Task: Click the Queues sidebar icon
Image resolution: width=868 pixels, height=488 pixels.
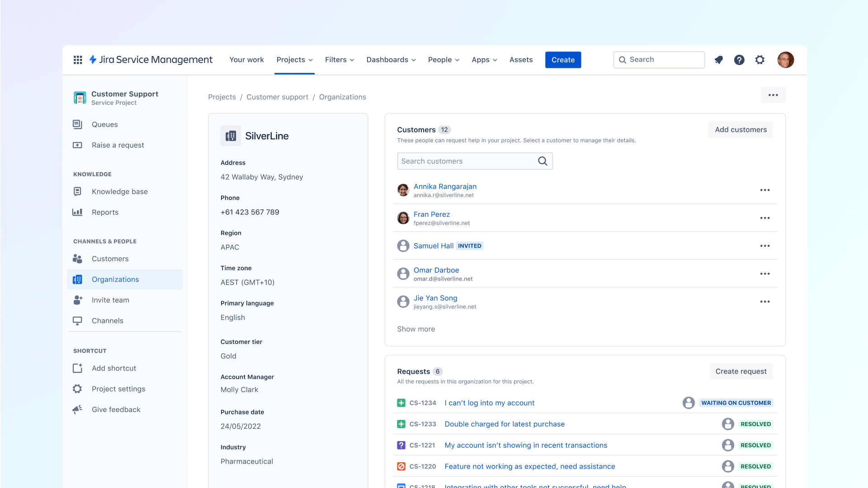Action: point(77,124)
